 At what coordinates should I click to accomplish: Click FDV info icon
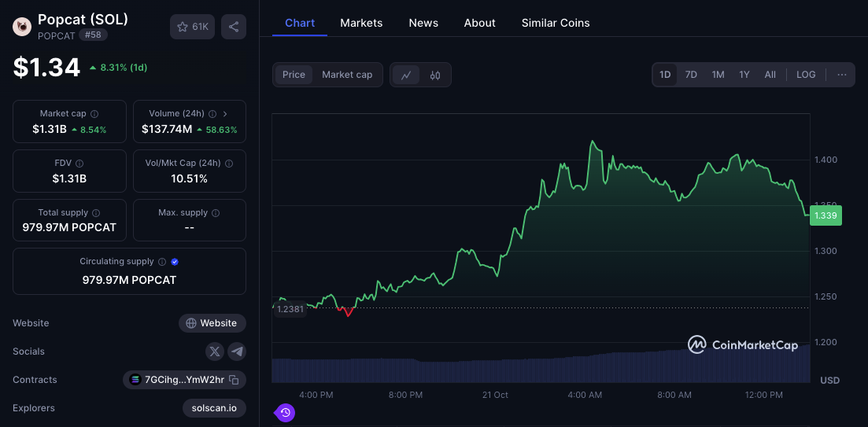point(79,163)
